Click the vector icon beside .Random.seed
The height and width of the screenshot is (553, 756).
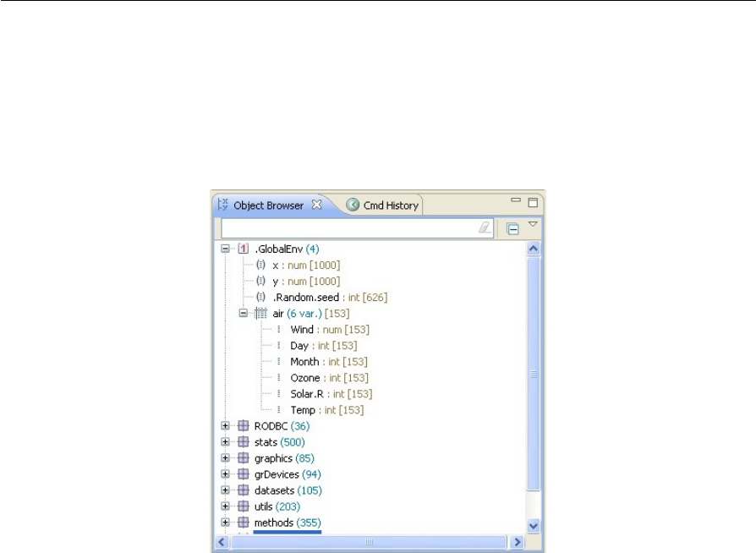[260, 297]
